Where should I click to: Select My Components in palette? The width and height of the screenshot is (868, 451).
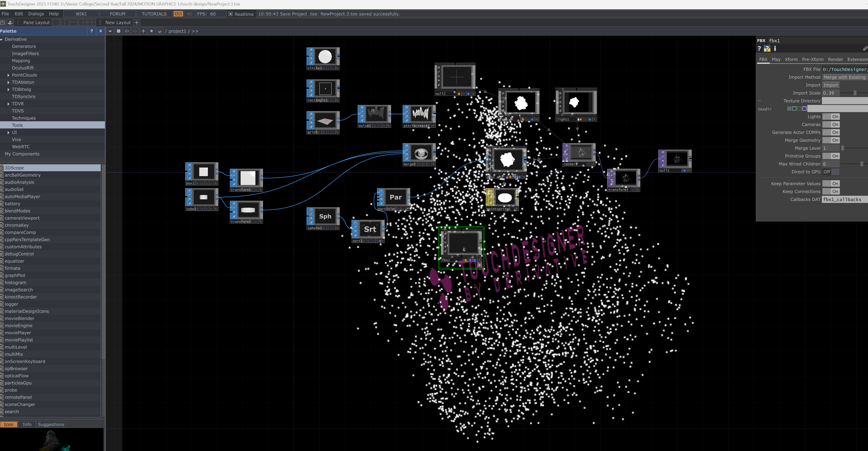tap(22, 154)
